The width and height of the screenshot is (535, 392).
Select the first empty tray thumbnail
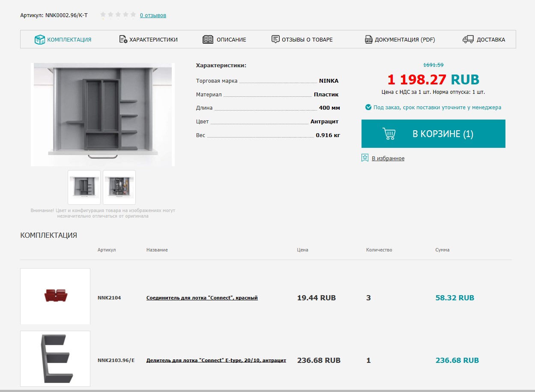[84, 187]
